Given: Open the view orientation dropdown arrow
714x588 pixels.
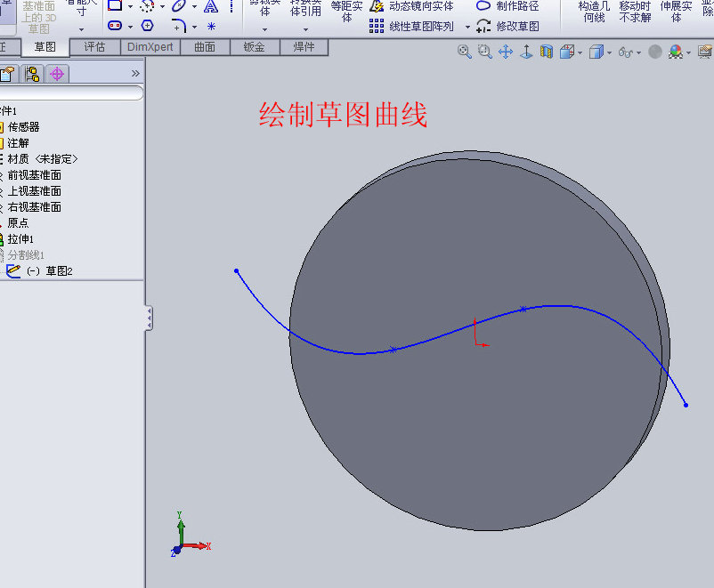Looking at the screenshot, I should click(580, 52).
